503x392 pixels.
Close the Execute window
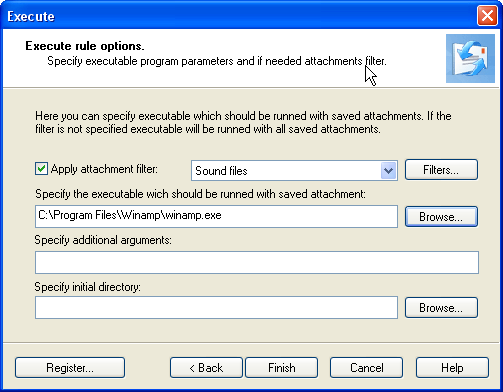pyautogui.click(x=487, y=16)
